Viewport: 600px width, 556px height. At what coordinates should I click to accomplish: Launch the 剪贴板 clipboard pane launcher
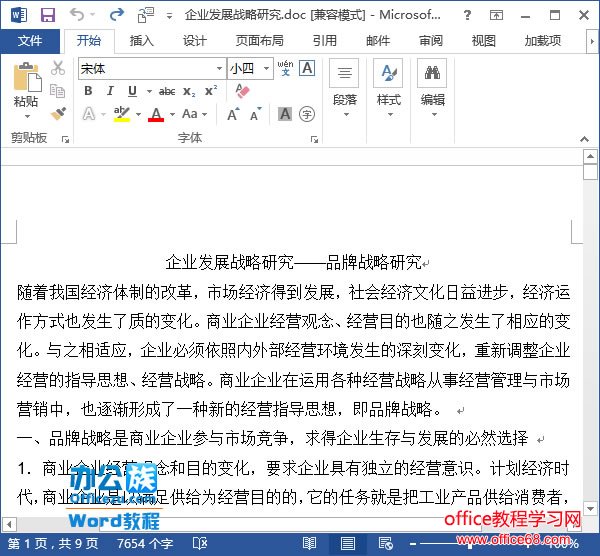pos(65,139)
